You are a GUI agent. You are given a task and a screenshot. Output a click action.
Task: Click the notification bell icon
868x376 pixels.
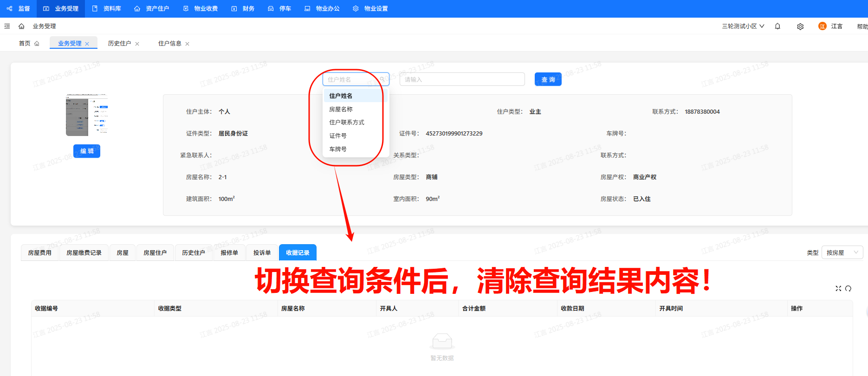coord(777,26)
